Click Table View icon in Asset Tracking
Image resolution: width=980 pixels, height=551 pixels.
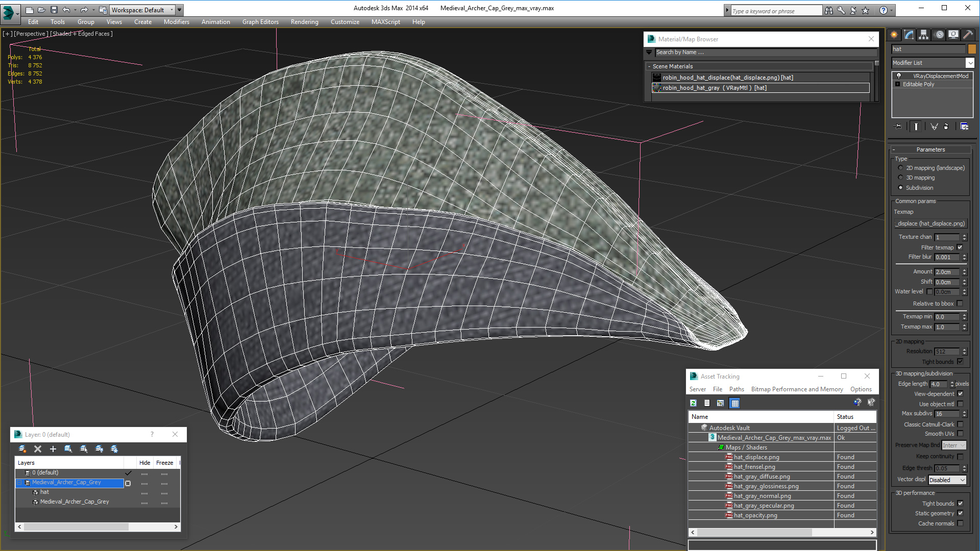coord(734,403)
